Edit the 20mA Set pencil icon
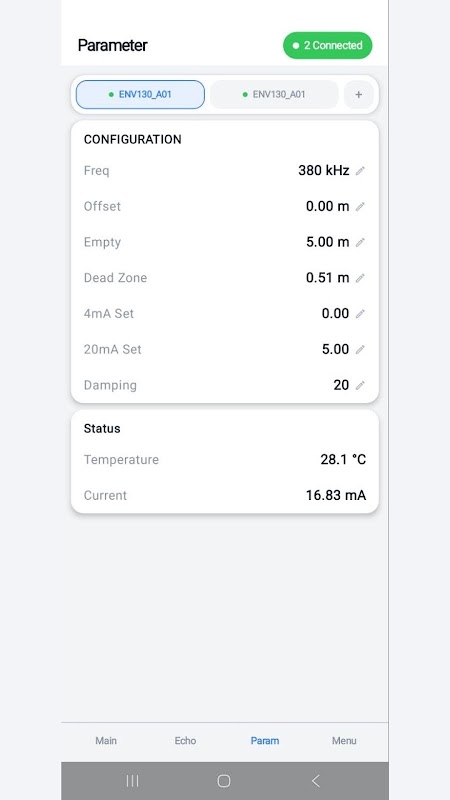Screen dimensions: 450x800 point(360,349)
